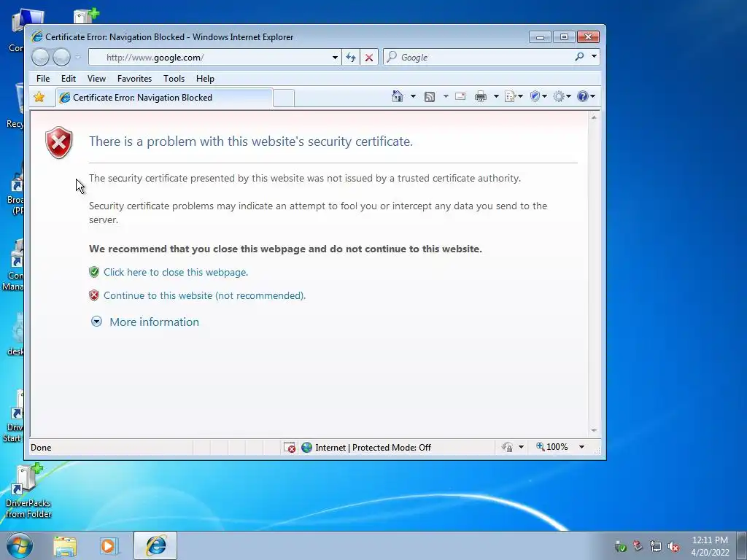
Task: Click 'Internet | Protected Mode: Off' status text
Action: (x=373, y=448)
